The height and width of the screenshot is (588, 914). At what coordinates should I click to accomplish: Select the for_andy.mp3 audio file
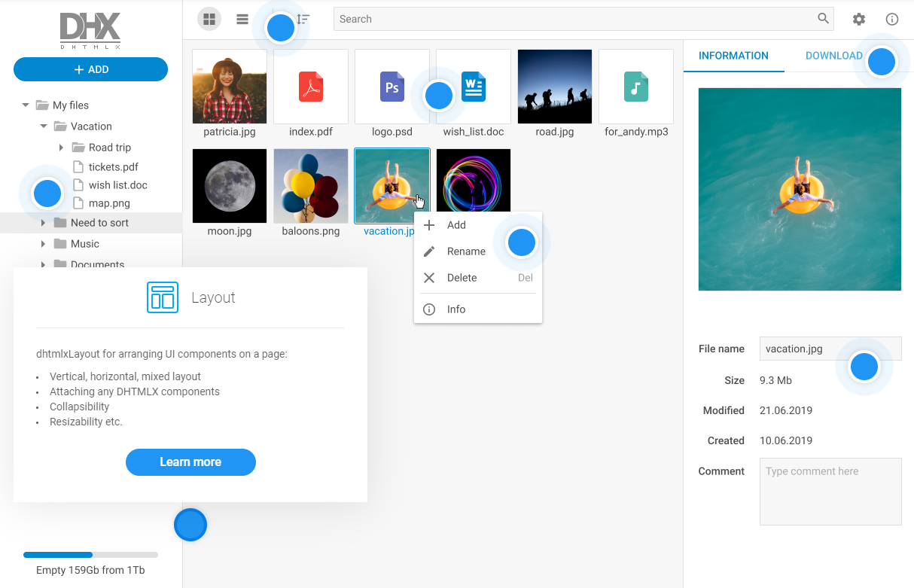click(x=635, y=87)
